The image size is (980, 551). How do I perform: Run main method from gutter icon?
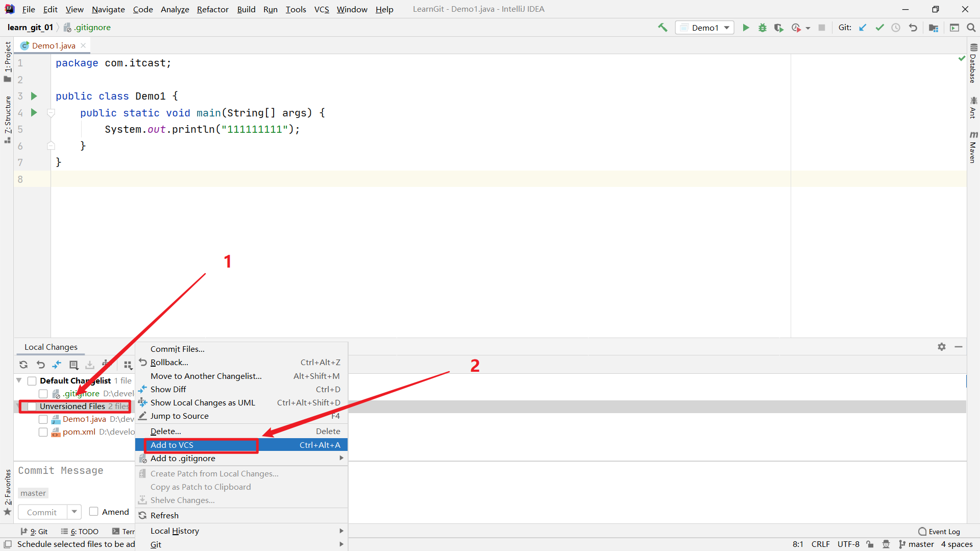click(x=34, y=112)
